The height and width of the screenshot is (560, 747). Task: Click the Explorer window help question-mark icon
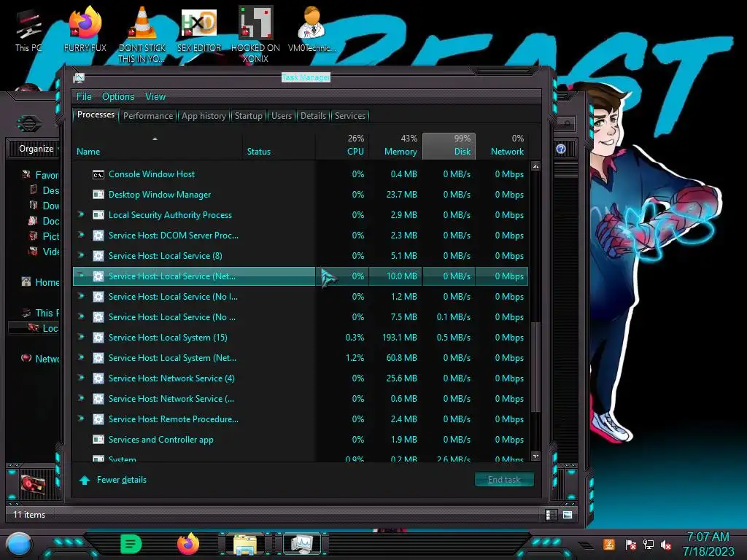coord(561,149)
